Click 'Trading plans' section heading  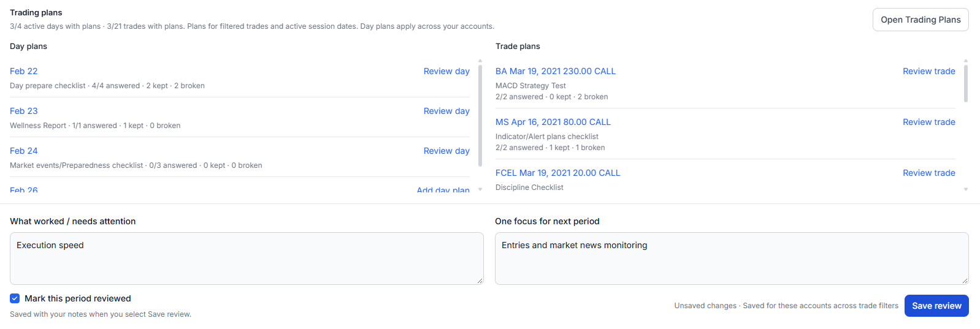pyautogui.click(x=36, y=12)
